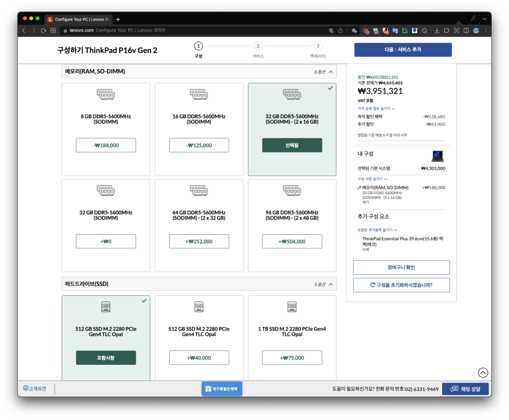Open the browser profile avatar
Screen dimensions: 509x420
(476, 31)
